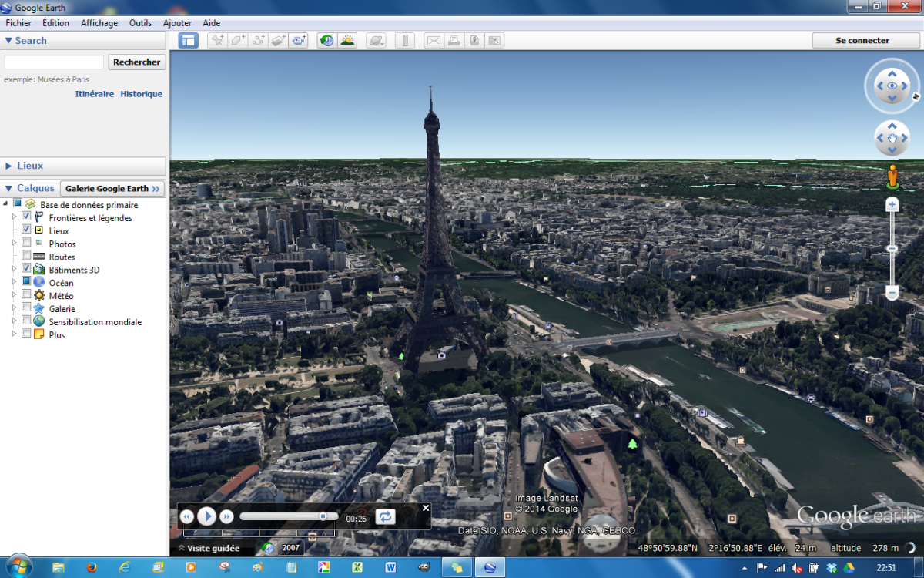Click the Add Image Overlay icon
This screenshot has height=578, width=924.
278,41
